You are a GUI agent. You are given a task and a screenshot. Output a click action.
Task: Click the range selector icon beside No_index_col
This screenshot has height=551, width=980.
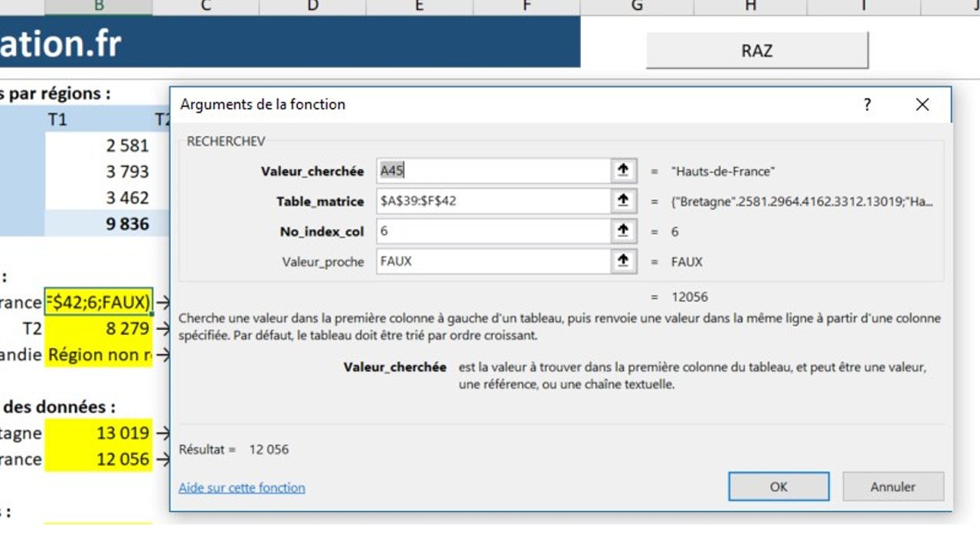click(622, 231)
